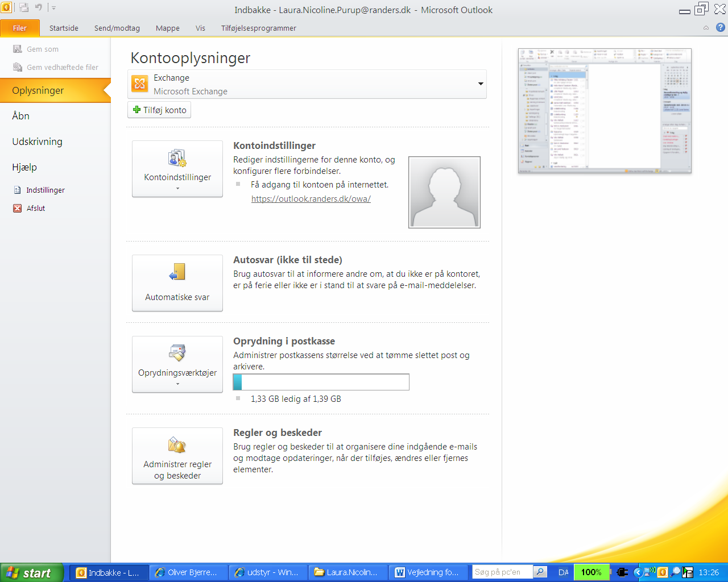Select Gem vedhæftede filer in the sidebar

coord(63,67)
